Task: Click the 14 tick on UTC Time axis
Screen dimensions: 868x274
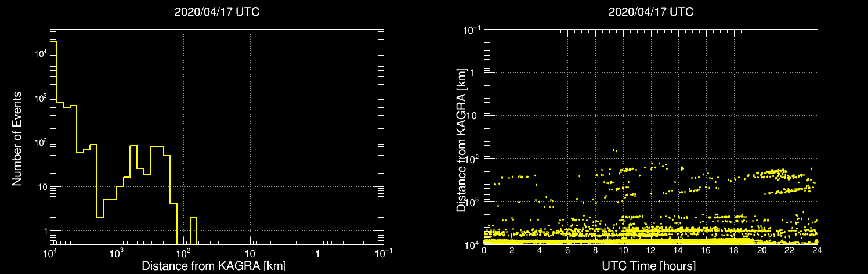Action: pos(678,250)
